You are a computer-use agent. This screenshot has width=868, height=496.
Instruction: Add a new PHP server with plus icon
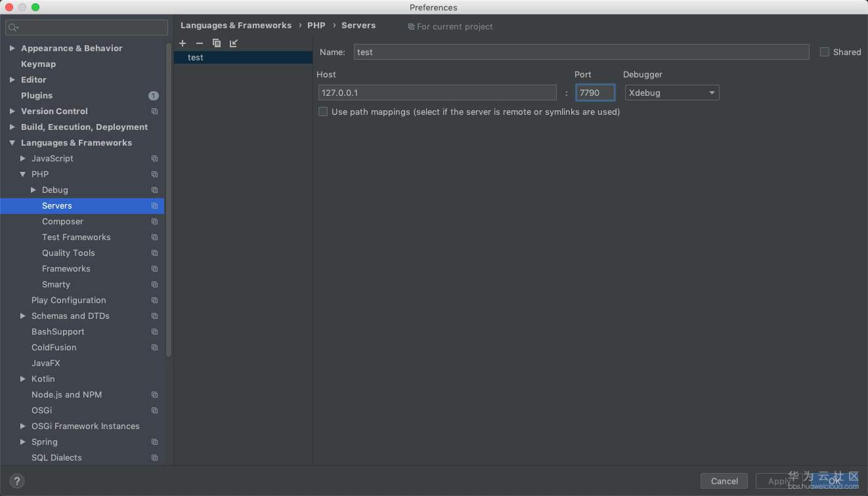pos(183,43)
